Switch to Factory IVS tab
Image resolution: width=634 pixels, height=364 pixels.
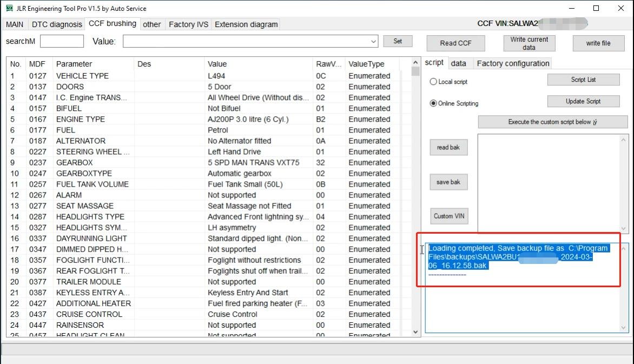coord(188,24)
